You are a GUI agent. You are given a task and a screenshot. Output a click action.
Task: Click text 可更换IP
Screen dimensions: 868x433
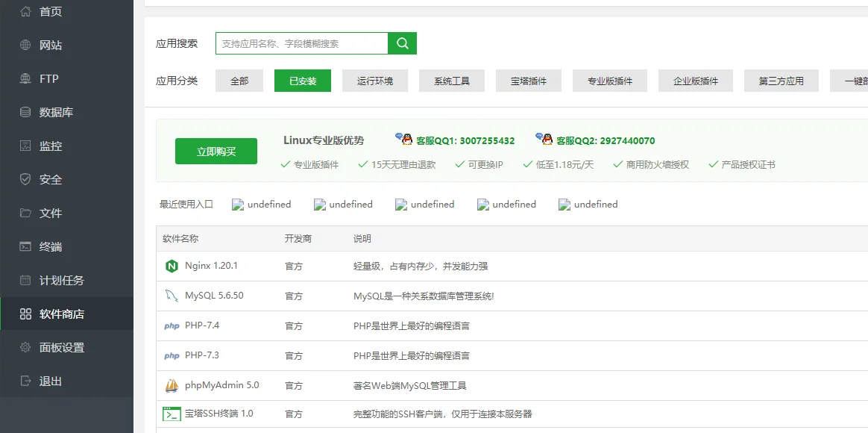pyautogui.click(x=485, y=165)
